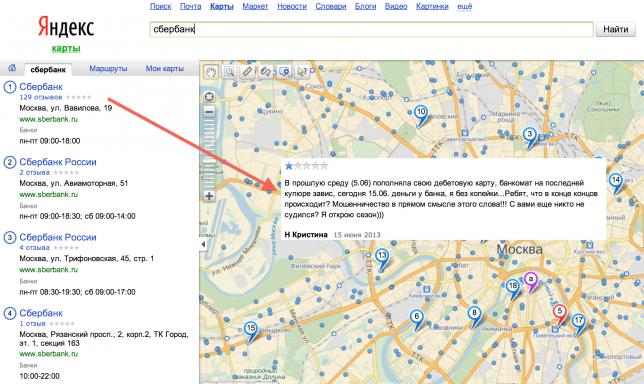The image size is (644, 384).
Task: Select map pin number 3
Action: pos(530,135)
